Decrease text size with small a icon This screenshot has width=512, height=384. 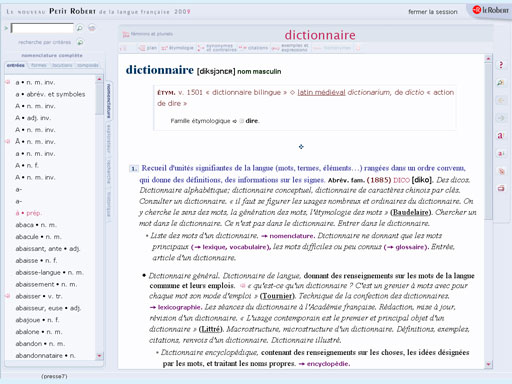pos(501,153)
